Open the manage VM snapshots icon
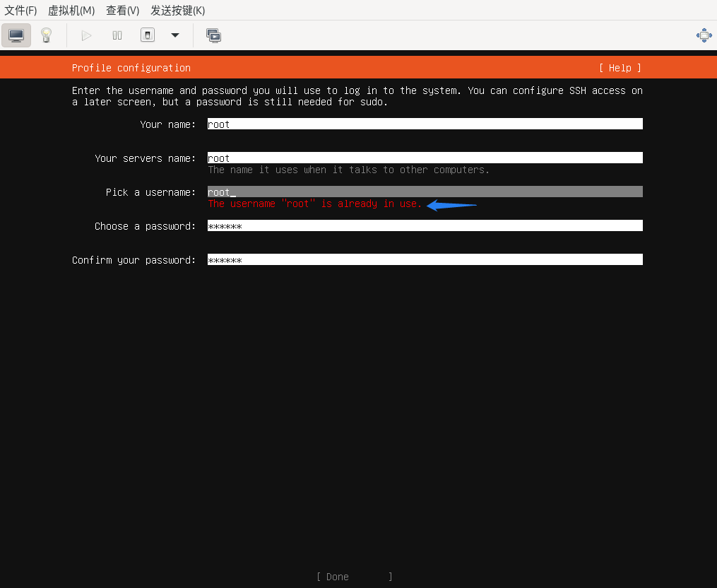This screenshot has width=717, height=588. tap(213, 35)
